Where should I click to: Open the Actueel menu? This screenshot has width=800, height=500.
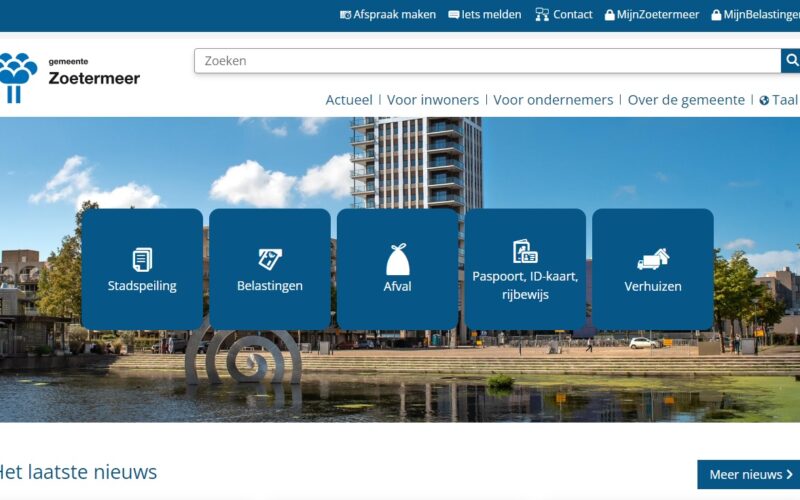349,100
